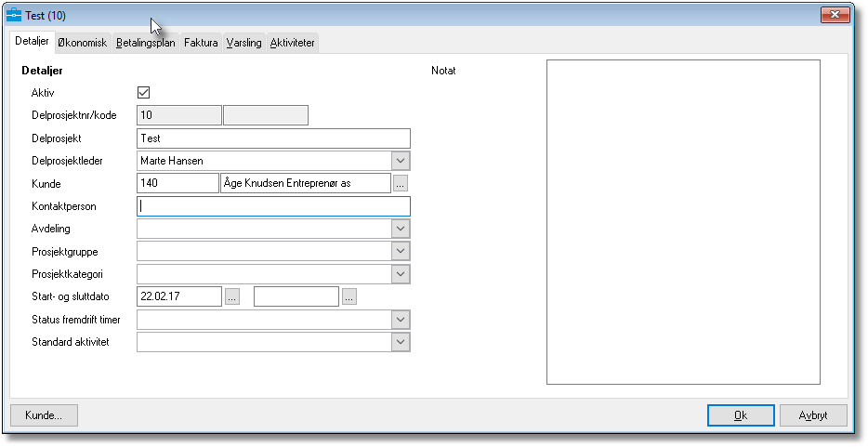
Task: Expand the Prosjektgruppe dropdown
Action: pyautogui.click(x=401, y=251)
